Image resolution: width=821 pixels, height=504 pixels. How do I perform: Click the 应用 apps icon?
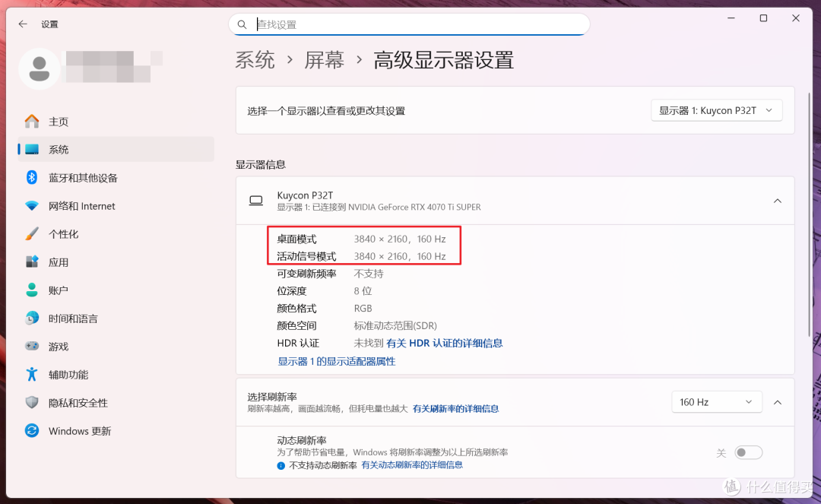(x=32, y=262)
